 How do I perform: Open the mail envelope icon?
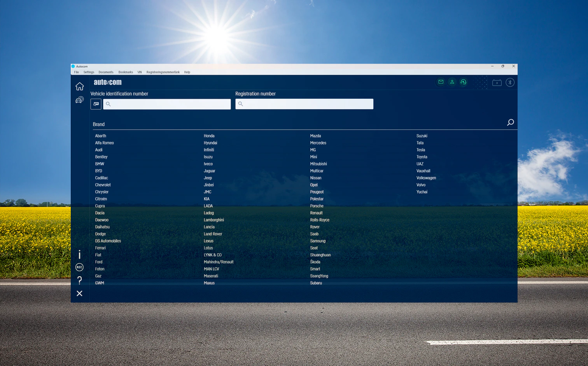441,82
